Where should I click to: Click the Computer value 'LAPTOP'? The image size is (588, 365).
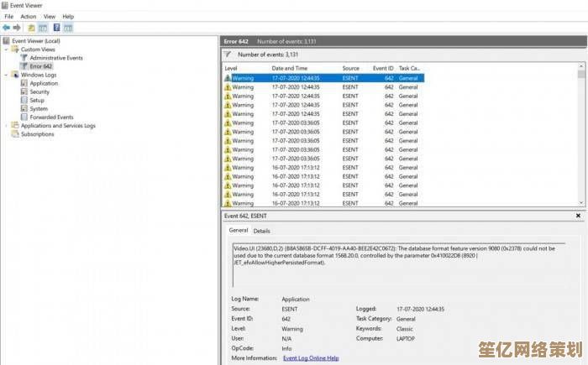pos(406,338)
